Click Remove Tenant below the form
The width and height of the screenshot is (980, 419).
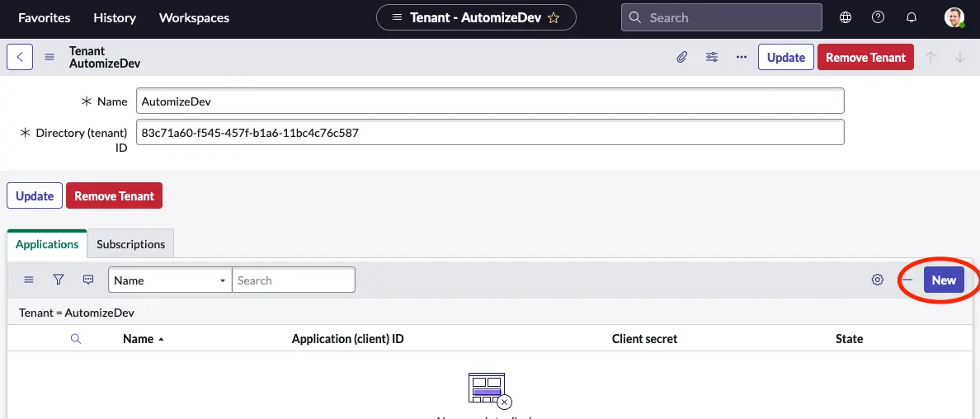pos(115,195)
